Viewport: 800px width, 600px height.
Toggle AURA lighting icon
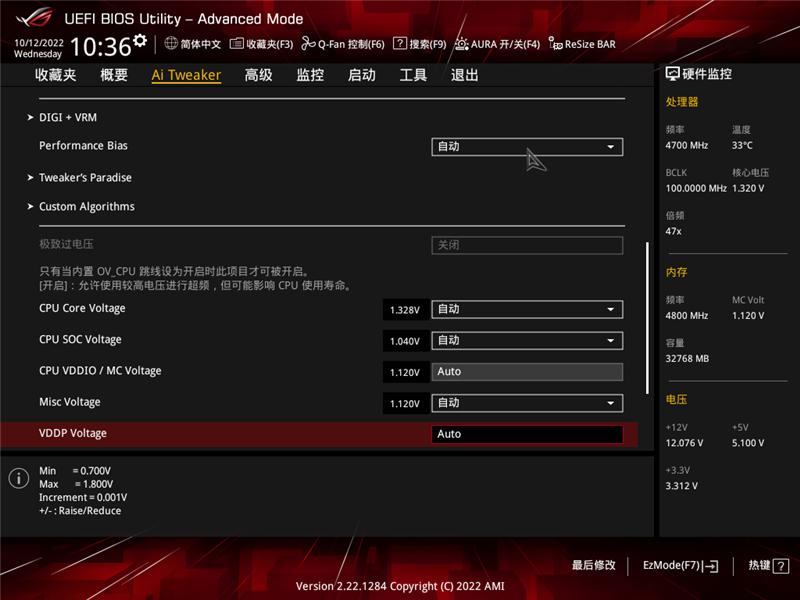click(461, 44)
